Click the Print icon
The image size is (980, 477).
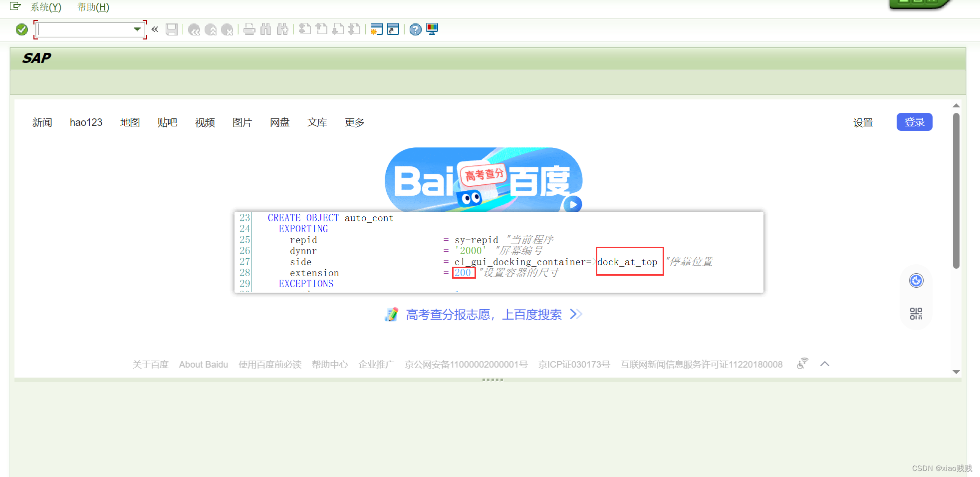click(249, 29)
